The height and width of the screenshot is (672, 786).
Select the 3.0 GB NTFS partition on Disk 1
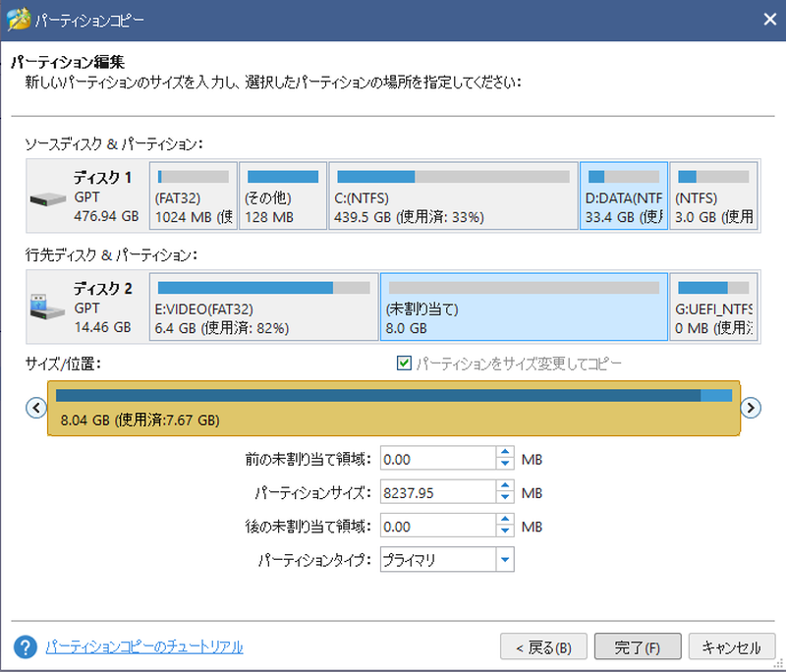pos(714,196)
